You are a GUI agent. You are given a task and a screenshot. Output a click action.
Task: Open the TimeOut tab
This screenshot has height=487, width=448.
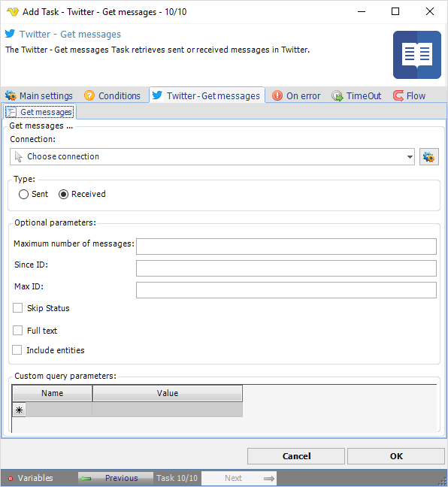[356, 95]
